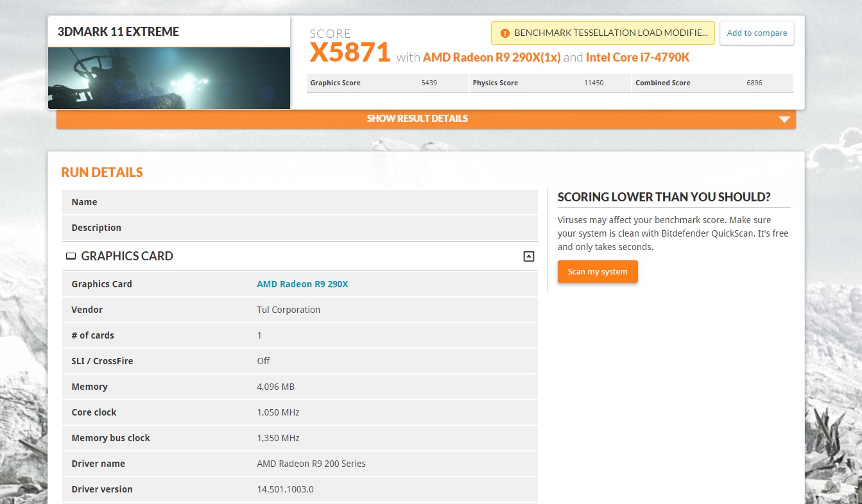Open the AMD Radeon R9 290X link in table
The width and height of the screenshot is (862, 504).
(x=302, y=284)
